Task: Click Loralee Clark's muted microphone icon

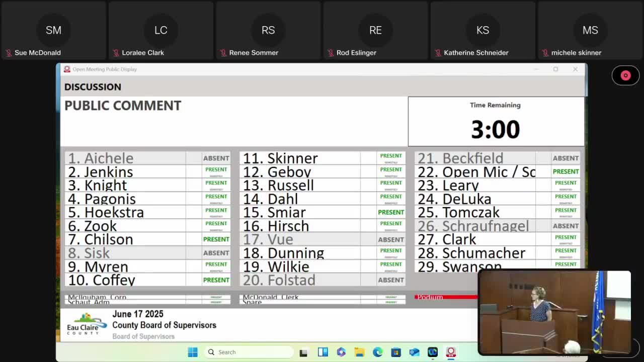Action: [x=116, y=53]
